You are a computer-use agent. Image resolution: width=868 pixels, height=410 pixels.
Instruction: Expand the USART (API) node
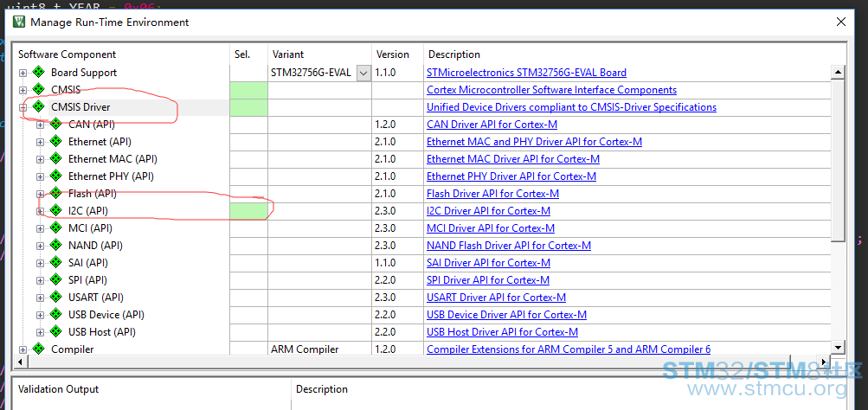point(40,298)
